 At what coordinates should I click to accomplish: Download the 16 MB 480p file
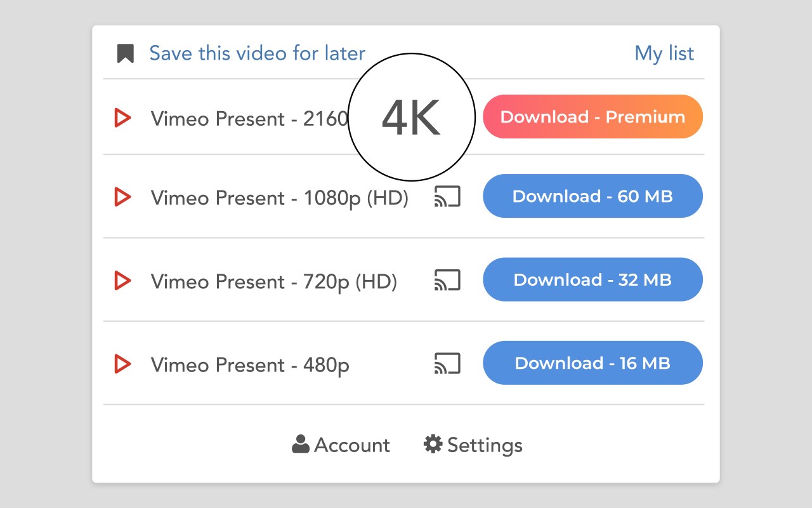[593, 363]
